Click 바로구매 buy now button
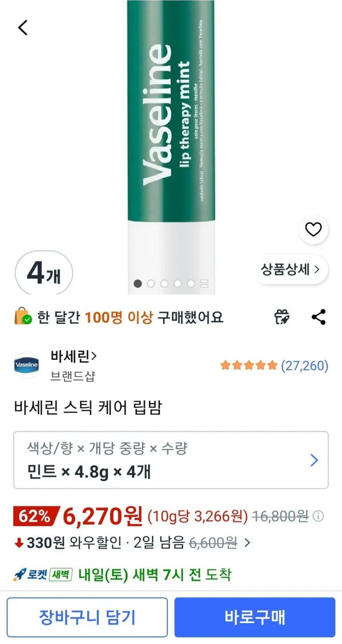Screen dimensions: 342x644 click(255, 618)
